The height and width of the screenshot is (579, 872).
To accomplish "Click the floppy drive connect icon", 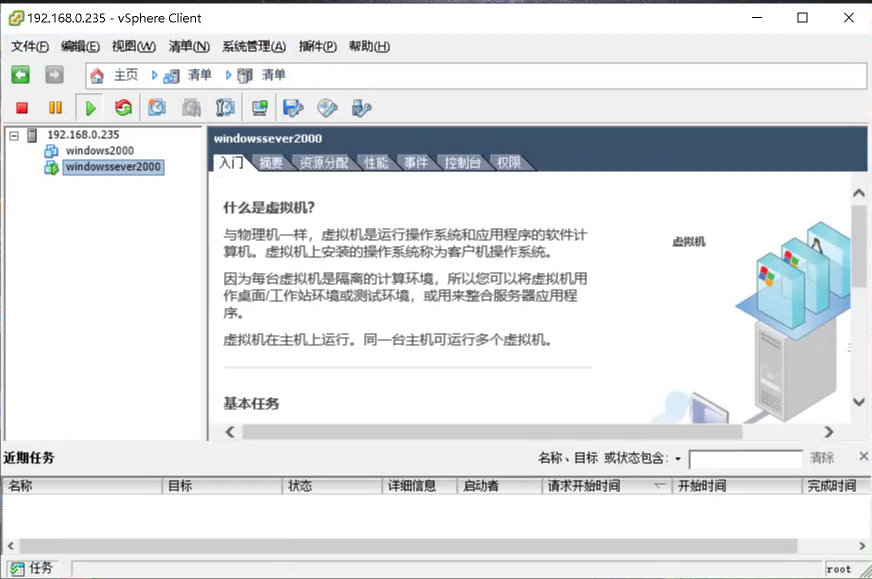I will [x=293, y=107].
